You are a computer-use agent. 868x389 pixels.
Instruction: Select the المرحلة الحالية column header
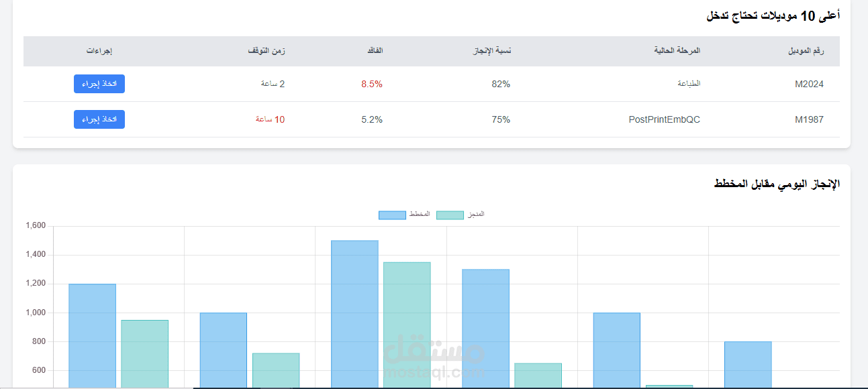pyautogui.click(x=677, y=51)
